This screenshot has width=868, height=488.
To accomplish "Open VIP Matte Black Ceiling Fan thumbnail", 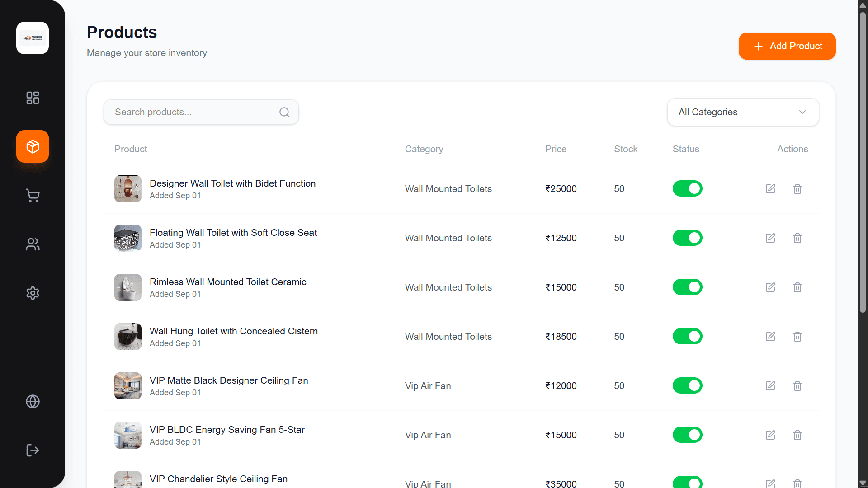I will 128,386.
